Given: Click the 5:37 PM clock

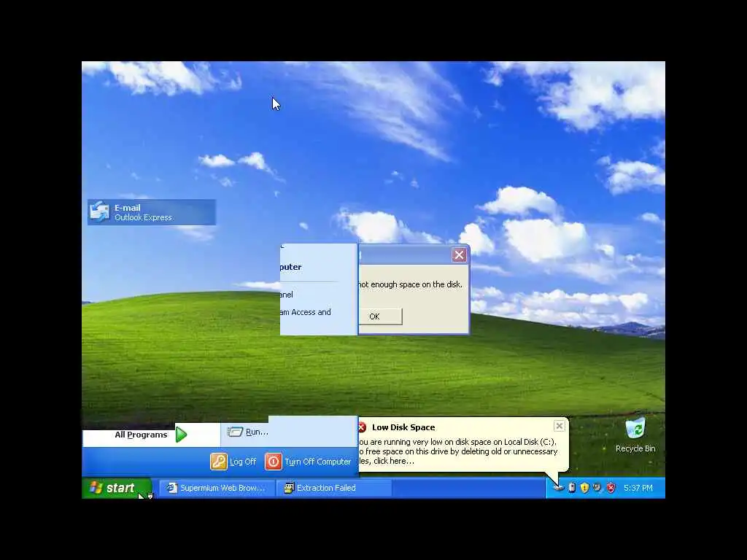Looking at the screenshot, I should [638, 488].
